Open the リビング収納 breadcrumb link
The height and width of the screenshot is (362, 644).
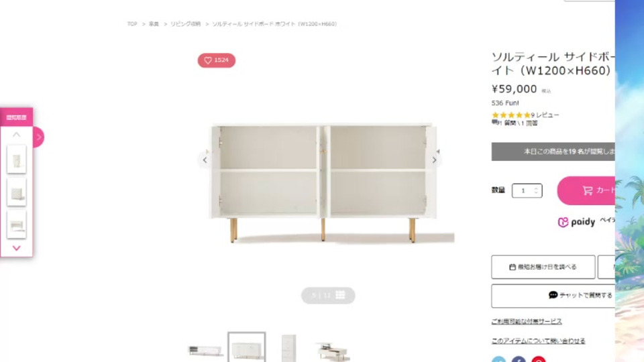tap(186, 24)
